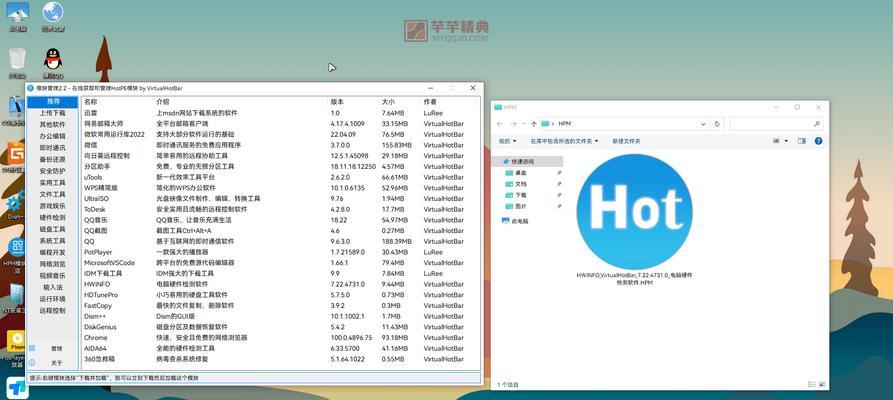Expand the address bar history dropdown
Image resolution: width=893 pixels, height=400 pixels.
point(704,124)
